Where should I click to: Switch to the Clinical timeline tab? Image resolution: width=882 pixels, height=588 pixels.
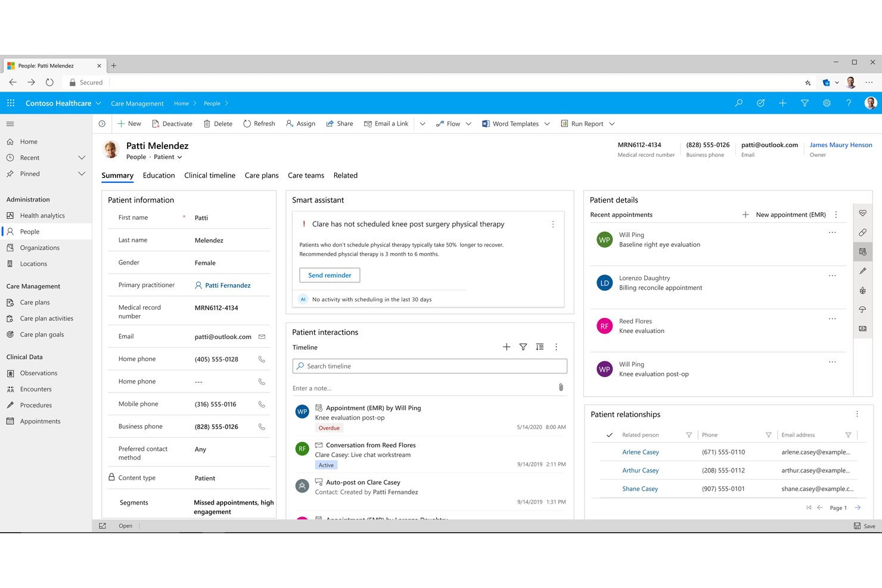point(210,175)
